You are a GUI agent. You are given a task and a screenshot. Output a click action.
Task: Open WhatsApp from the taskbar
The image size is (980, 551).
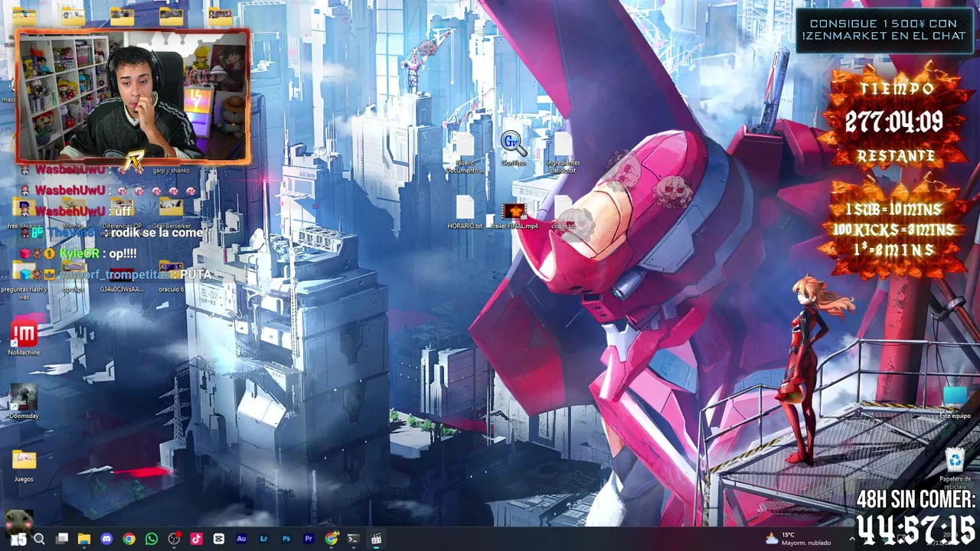152,539
